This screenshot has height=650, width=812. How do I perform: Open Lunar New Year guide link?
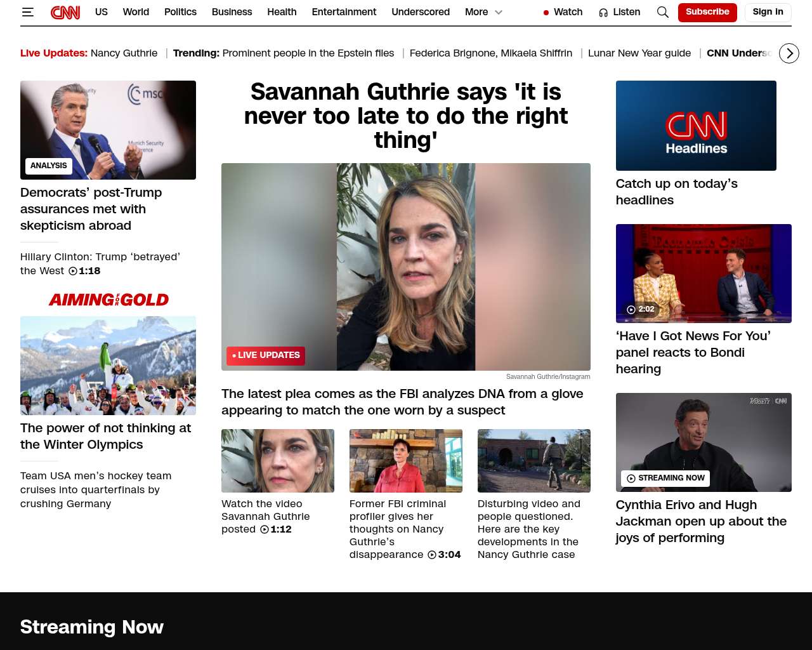click(639, 53)
